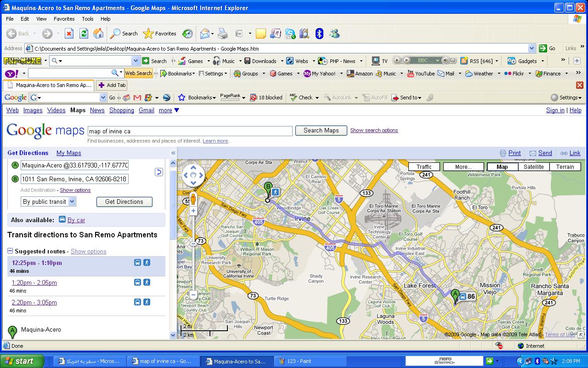Open the Favorites menu

[64, 19]
